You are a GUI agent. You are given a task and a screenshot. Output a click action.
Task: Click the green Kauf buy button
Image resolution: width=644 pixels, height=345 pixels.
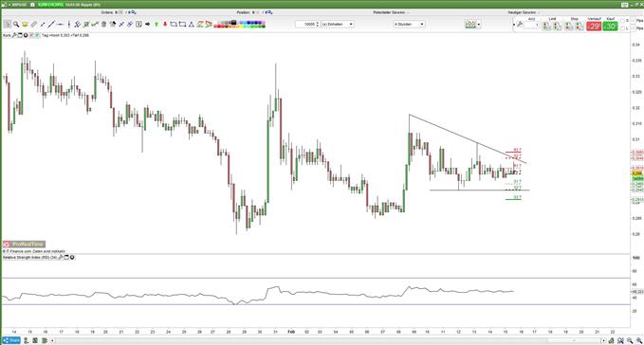tap(610, 27)
